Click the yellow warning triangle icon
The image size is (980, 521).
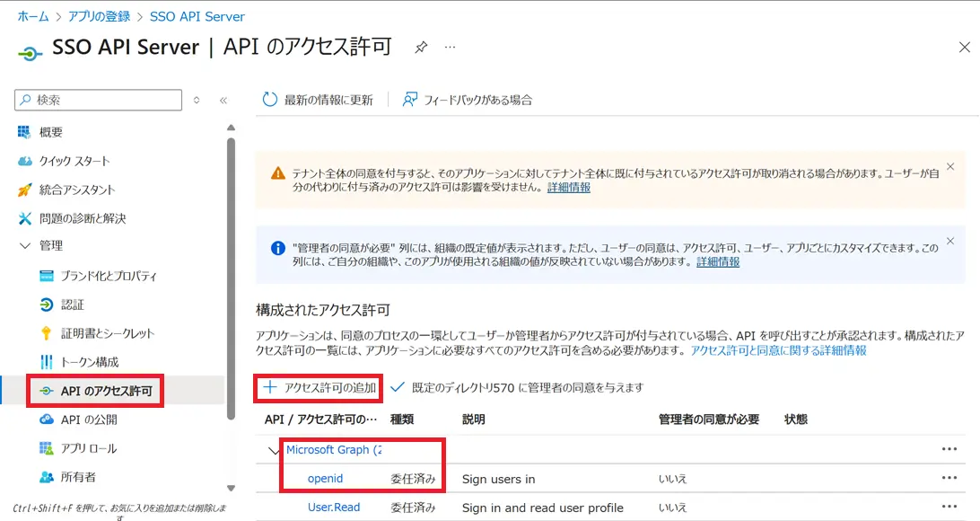pyautogui.click(x=278, y=173)
